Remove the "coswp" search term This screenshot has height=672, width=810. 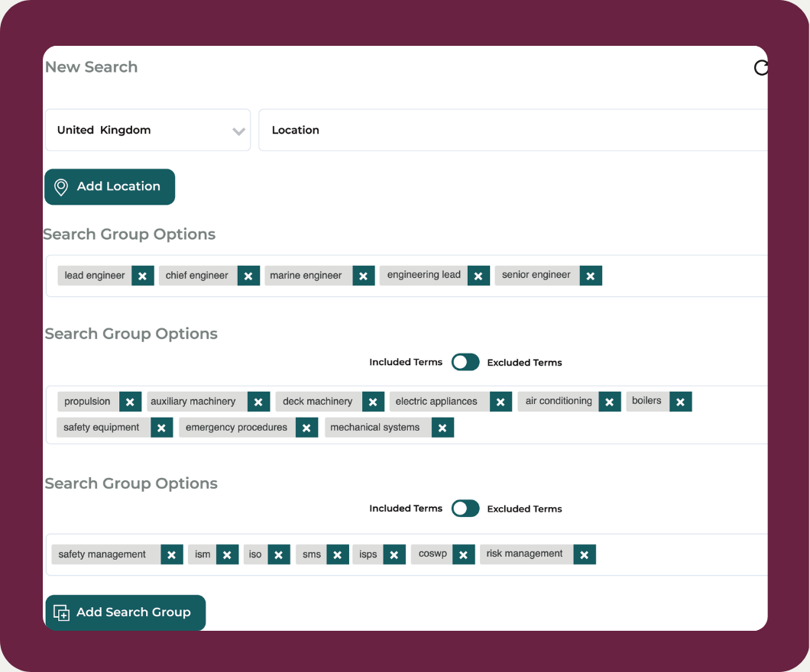pos(463,554)
